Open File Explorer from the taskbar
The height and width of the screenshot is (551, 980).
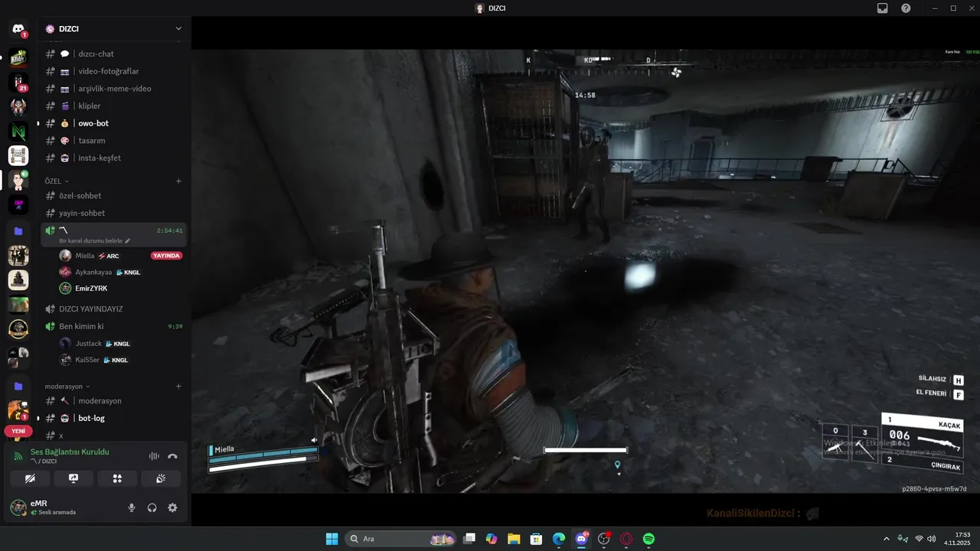[x=514, y=539]
